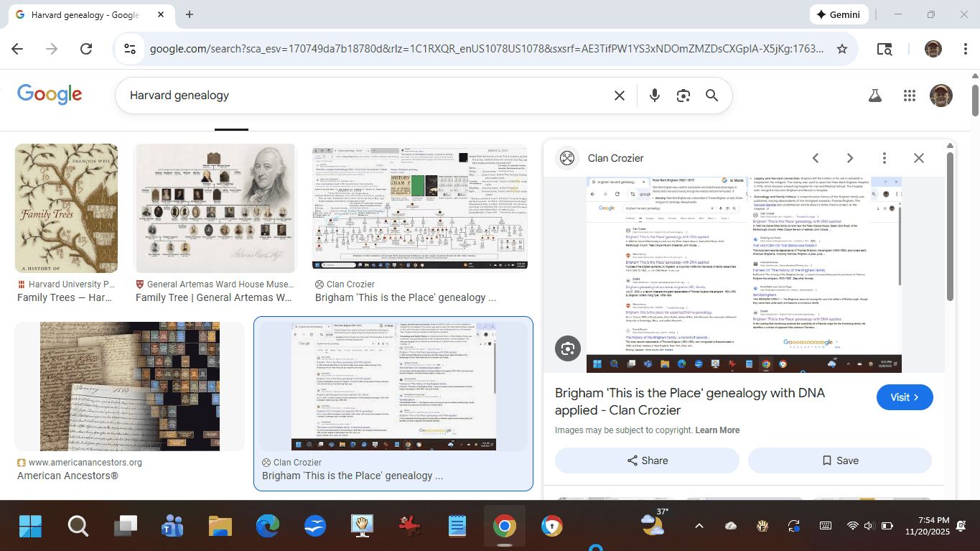The height and width of the screenshot is (551, 980).
Task: Share the selected image
Action: coord(646,460)
